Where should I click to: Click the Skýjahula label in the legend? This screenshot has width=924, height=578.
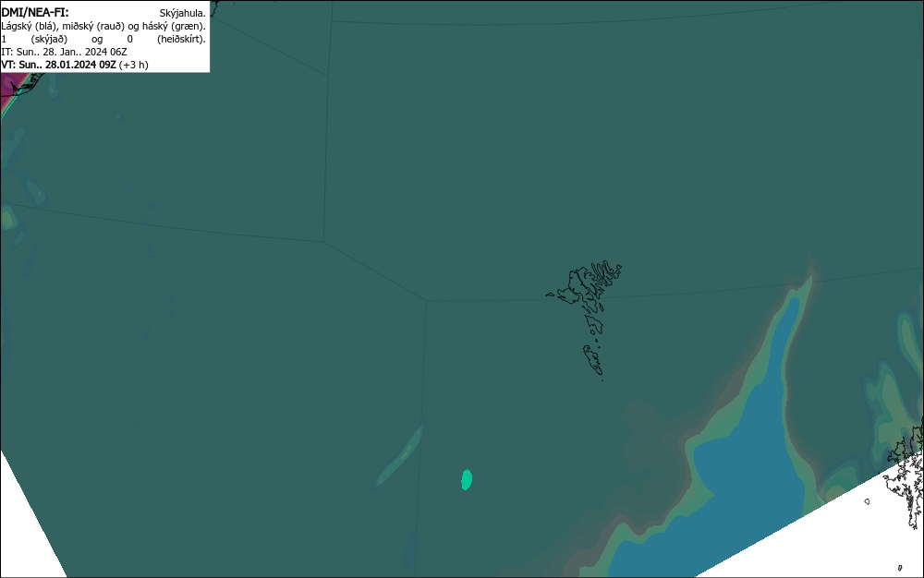point(182,13)
